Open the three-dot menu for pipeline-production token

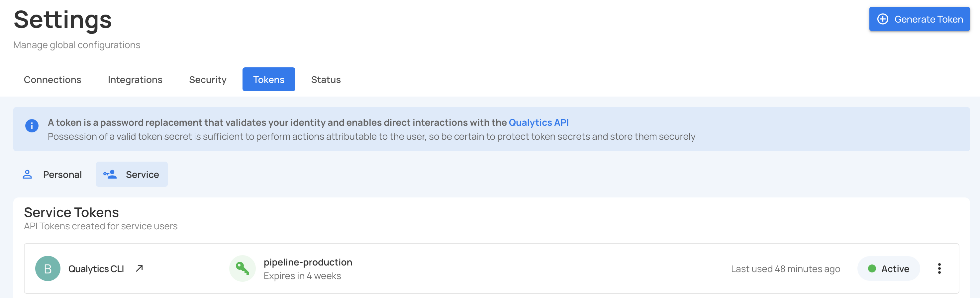point(939,269)
